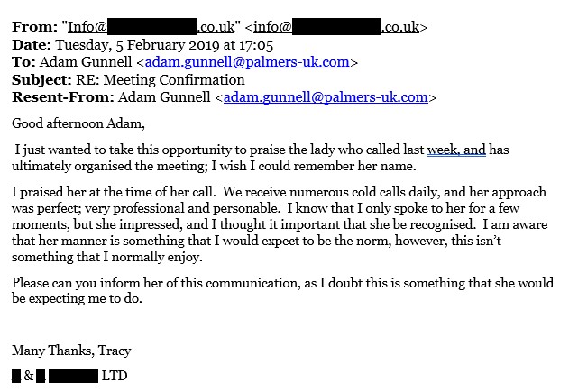The image size is (569, 392).
Task: Click the underlined "week, and" grammar-flagged text
Action: coord(456,150)
